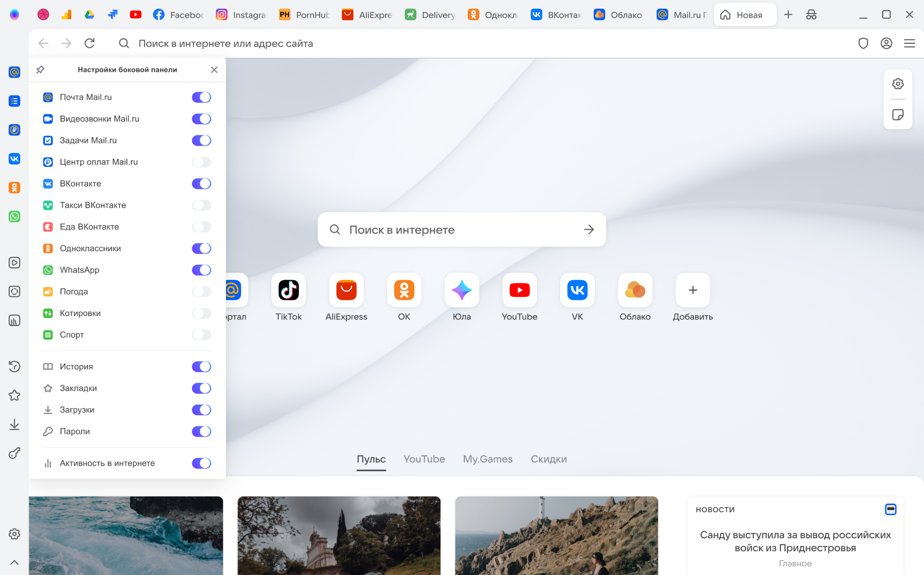Disable Закладки switch
The height and width of the screenshot is (575, 924).
(x=201, y=388)
